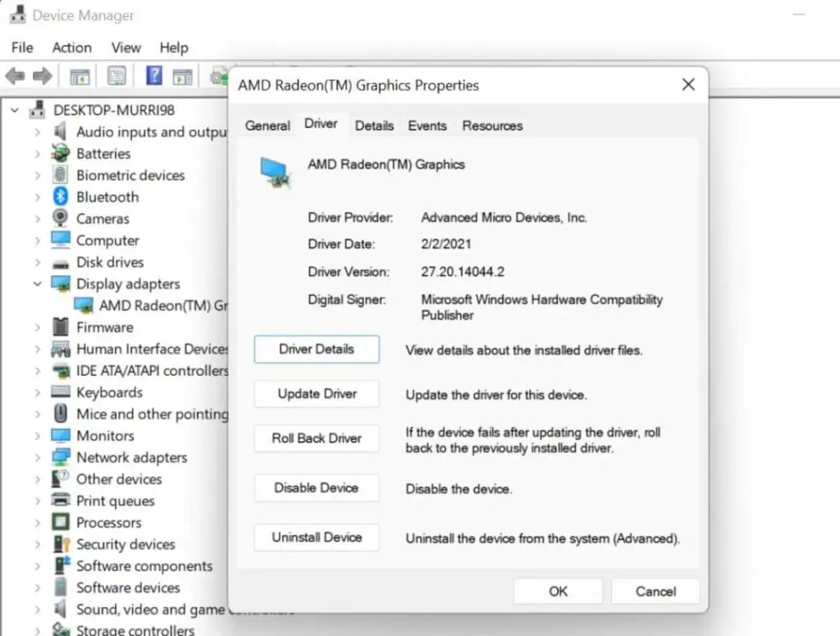Click the Uninstall Device button
This screenshot has width=840, height=636.
[x=316, y=538]
